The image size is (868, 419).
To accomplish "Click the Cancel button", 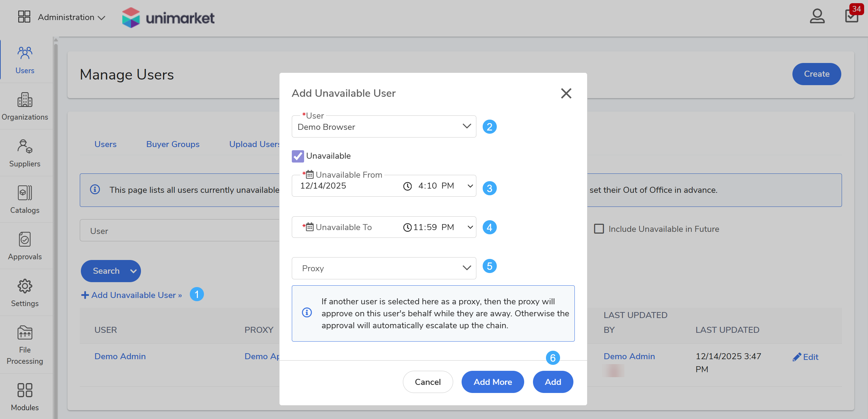I will pos(427,382).
